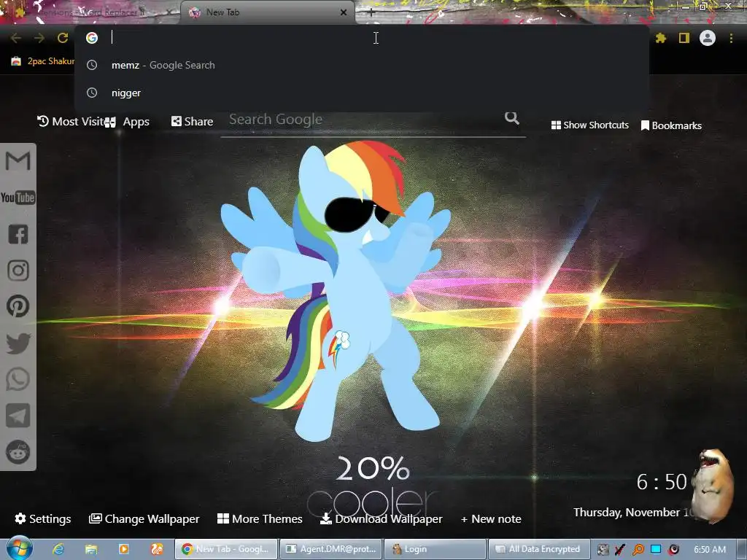Viewport: 747px width, 560px height.
Task: Launch Internet Explorer from the taskbar
Action: [58, 549]
